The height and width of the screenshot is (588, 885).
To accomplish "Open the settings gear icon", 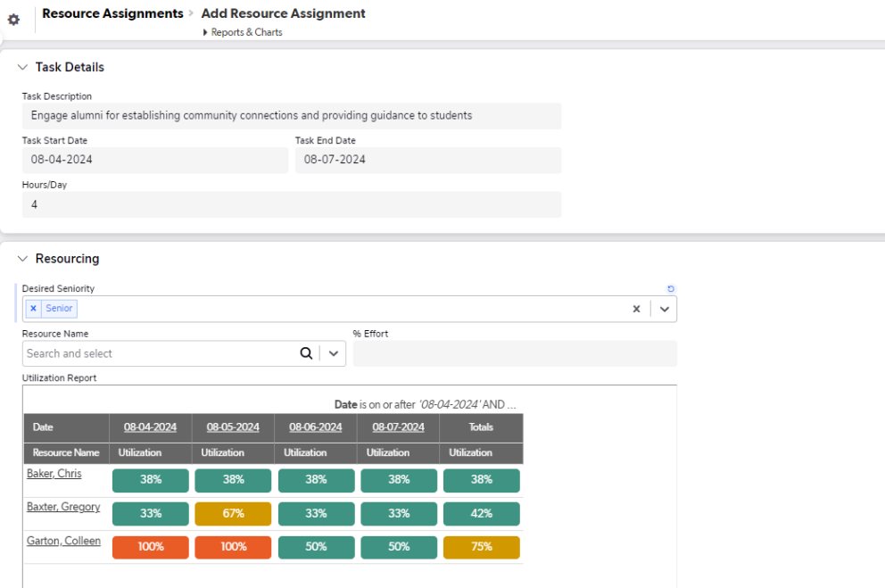I will [13, 20].
